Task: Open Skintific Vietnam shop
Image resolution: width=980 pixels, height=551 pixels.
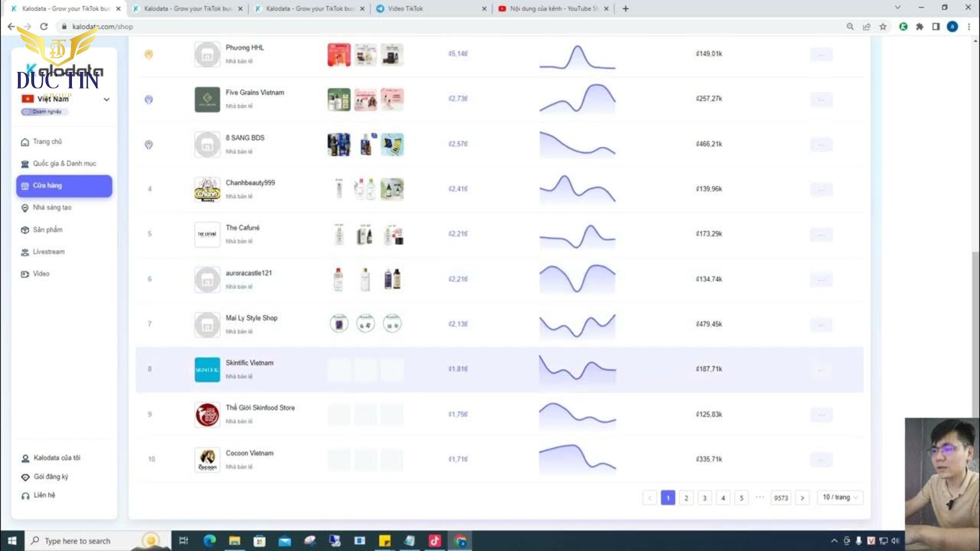Action: click(250, 363)
